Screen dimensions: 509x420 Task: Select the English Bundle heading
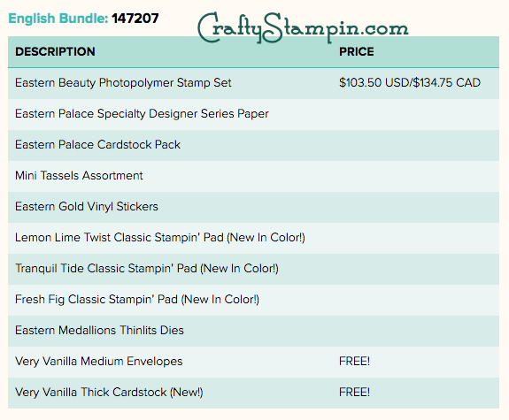[x=58, y=19]
